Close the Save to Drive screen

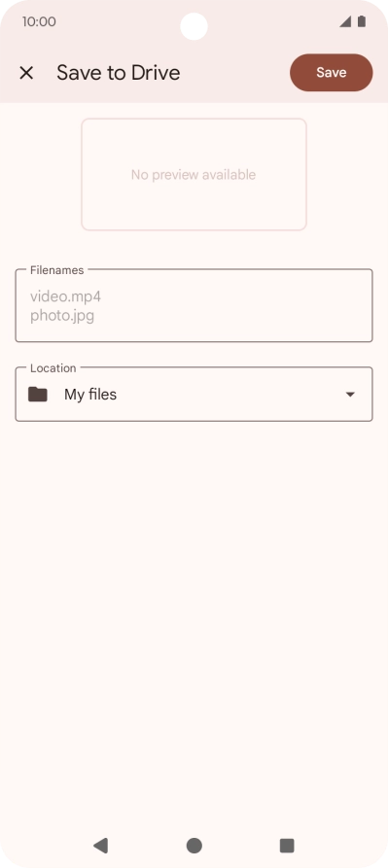26,73
